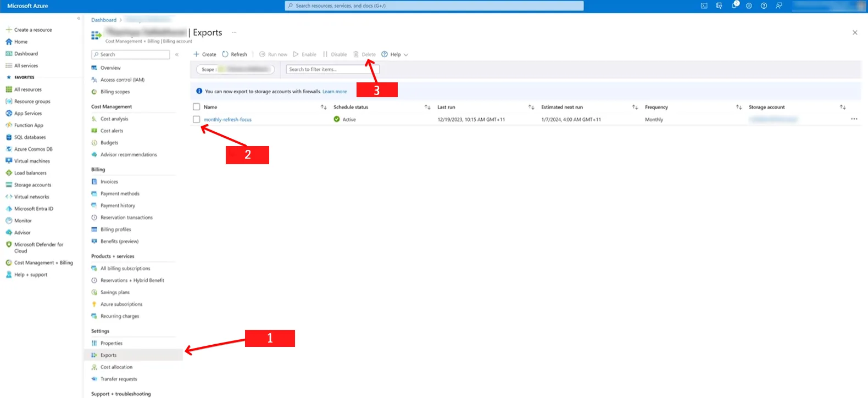Open Microsoft Entra ID favorite
The width and height of the screenshot is (868, 398).
(x=34, y=209)
